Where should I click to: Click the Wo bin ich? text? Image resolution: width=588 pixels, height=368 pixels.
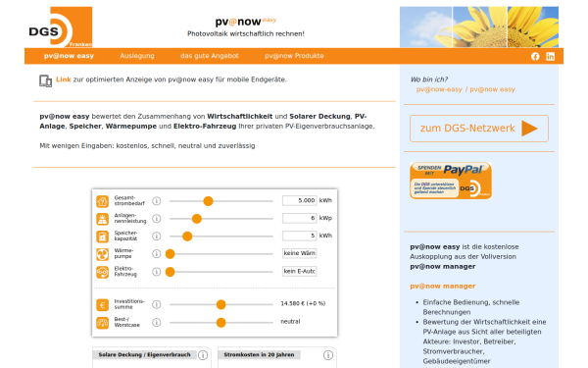click(429, 79)
